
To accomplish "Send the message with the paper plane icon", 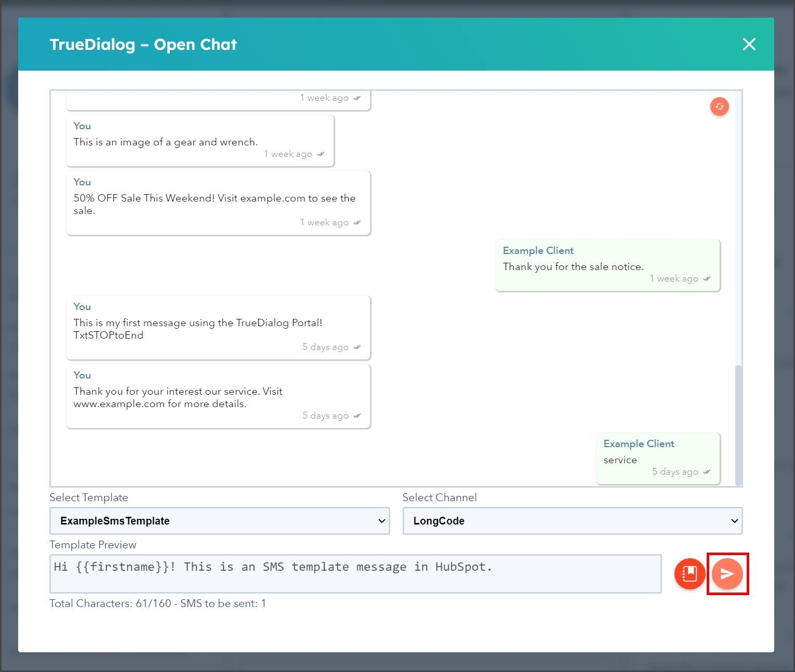I will tap(727, 574).
